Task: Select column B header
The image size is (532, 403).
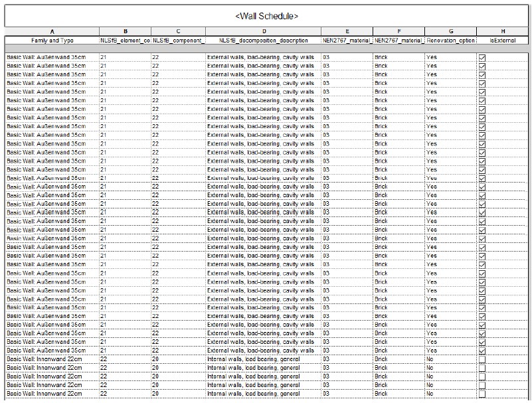Action: coord(126,32)
